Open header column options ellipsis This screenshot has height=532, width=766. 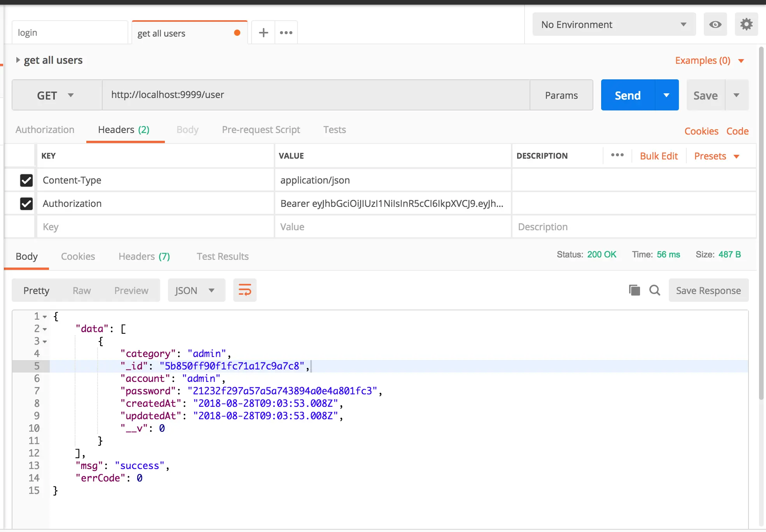coord(617,155)
